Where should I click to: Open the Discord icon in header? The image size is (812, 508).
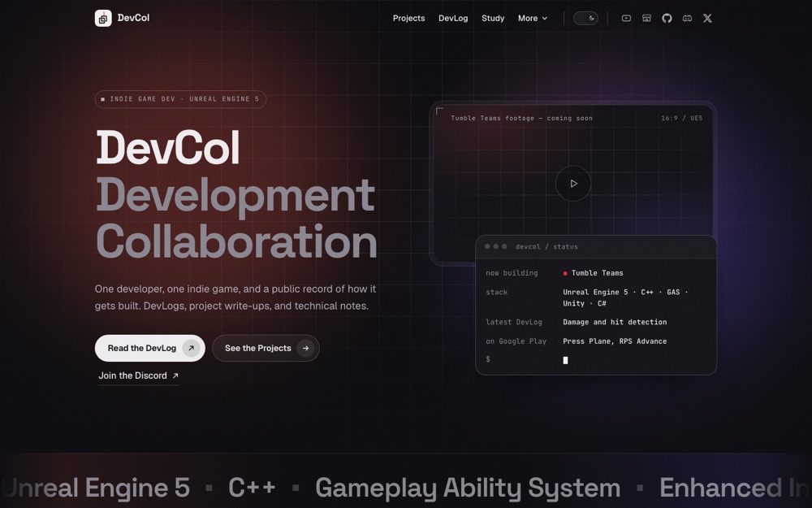(687, 18)
